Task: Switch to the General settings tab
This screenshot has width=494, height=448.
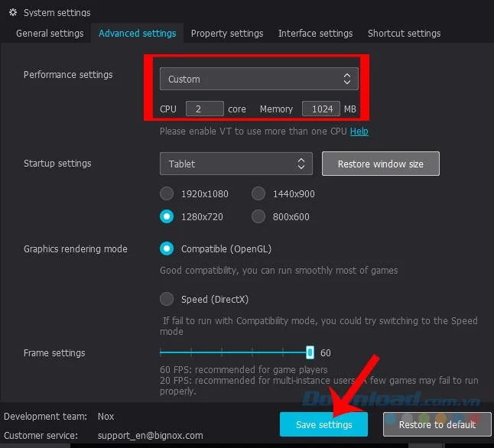Action: click(x=50, y=34)
